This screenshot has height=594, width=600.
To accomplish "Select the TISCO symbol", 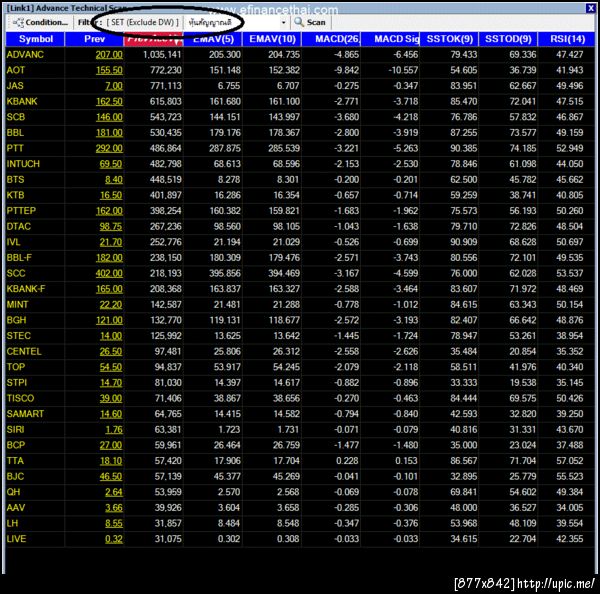I will pyautogui.click(x=20, y=398).
